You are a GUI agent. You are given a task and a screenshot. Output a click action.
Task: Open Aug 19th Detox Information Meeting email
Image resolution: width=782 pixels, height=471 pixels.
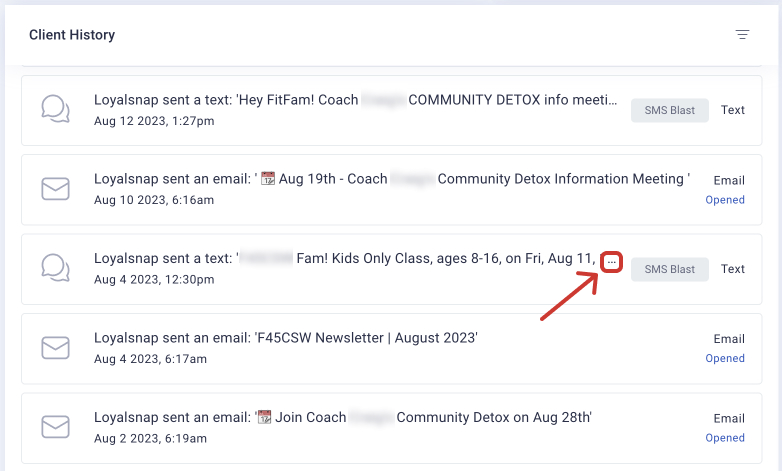(x=391, y=180)
